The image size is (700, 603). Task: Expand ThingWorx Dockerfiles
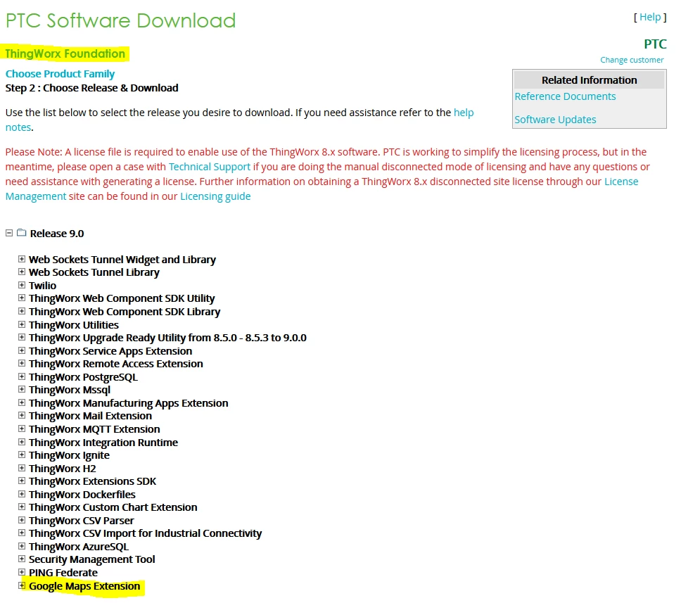tap(21, 494)
